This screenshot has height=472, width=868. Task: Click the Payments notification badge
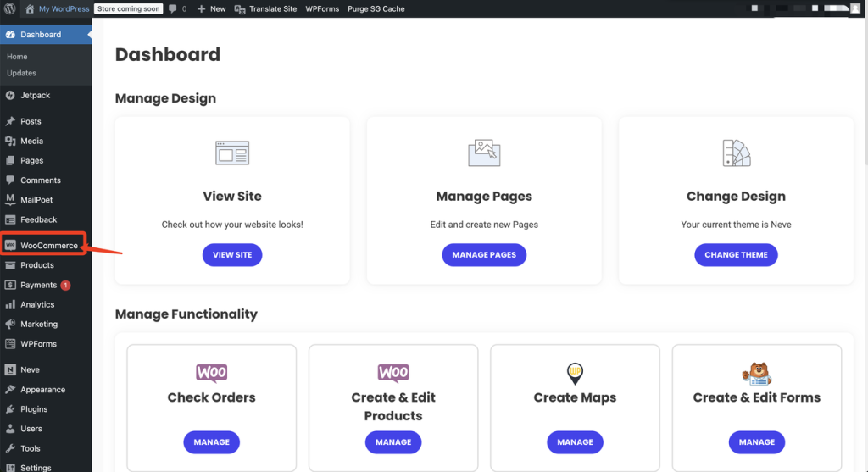click(x=65, y=286)
